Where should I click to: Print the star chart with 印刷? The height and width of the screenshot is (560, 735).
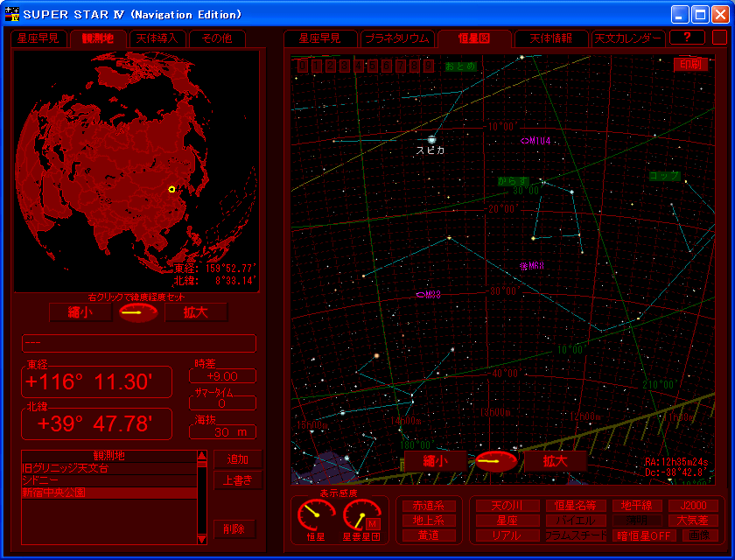pyautogui.click(x=690, y=64)
